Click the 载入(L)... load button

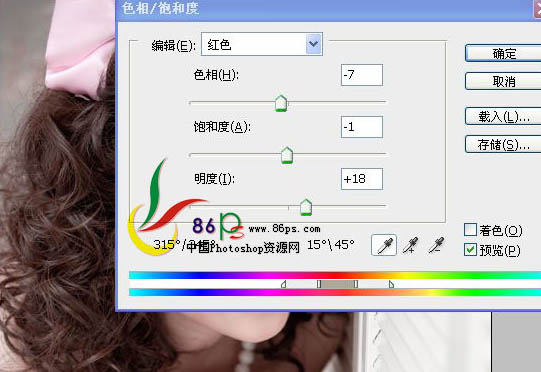click(x=503, y=116)
